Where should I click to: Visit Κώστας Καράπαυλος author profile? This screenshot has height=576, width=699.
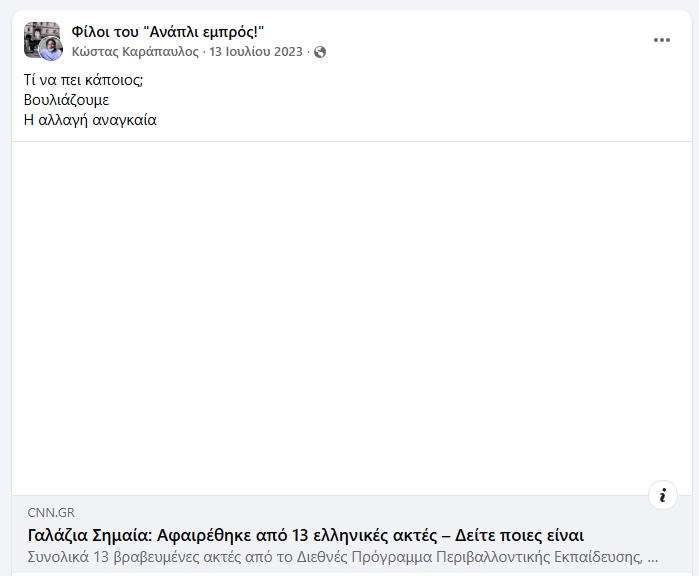(135, 52)
